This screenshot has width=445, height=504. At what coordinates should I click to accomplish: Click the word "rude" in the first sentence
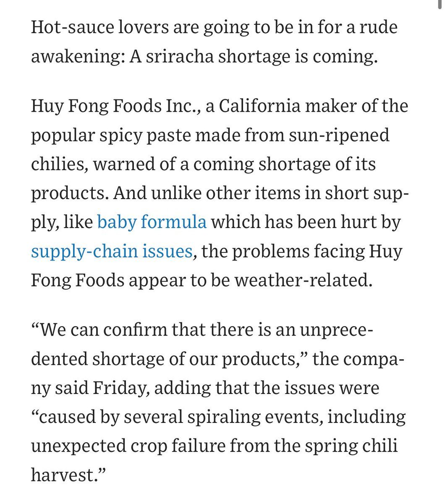(x=379, y=27)
